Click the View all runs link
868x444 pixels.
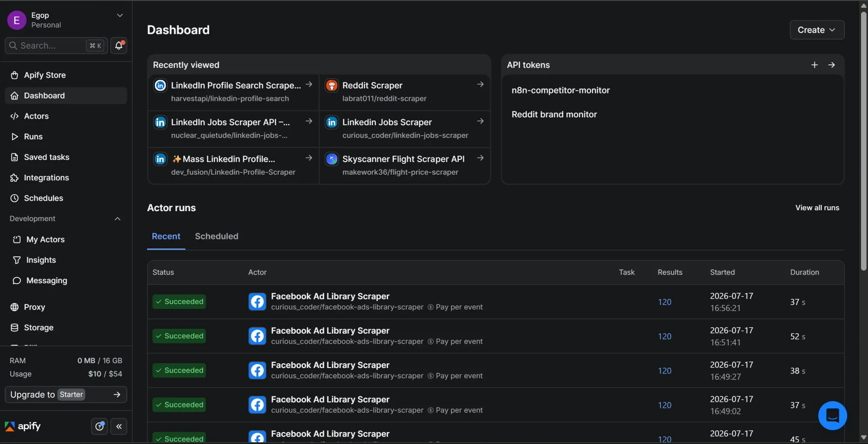click(817, 208)
